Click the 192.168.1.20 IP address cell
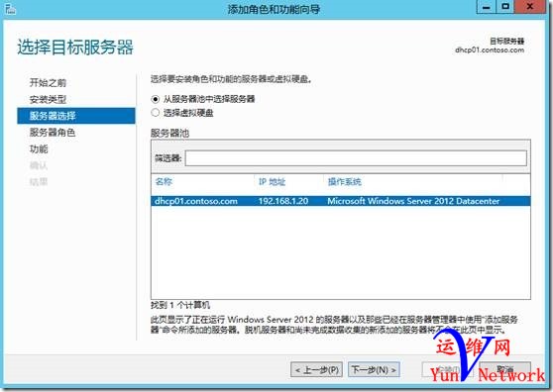Viewport: 553px width, 392px height. (x=283, y=201)
